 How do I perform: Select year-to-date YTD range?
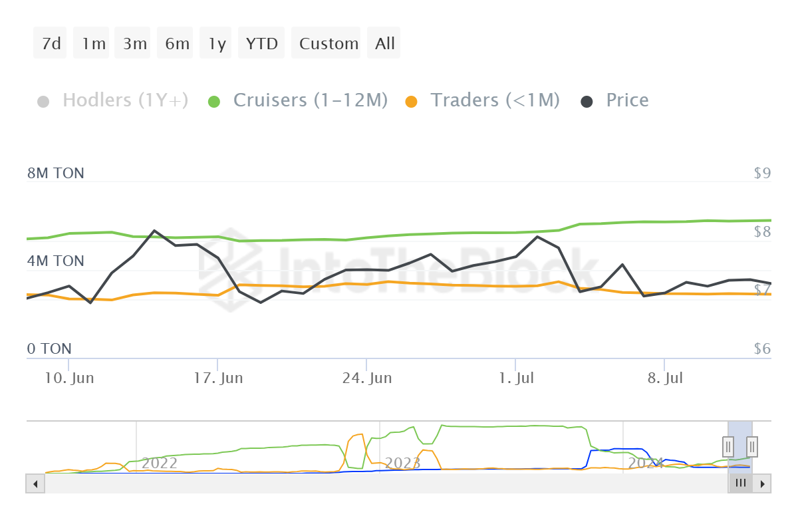click(261, 44)
